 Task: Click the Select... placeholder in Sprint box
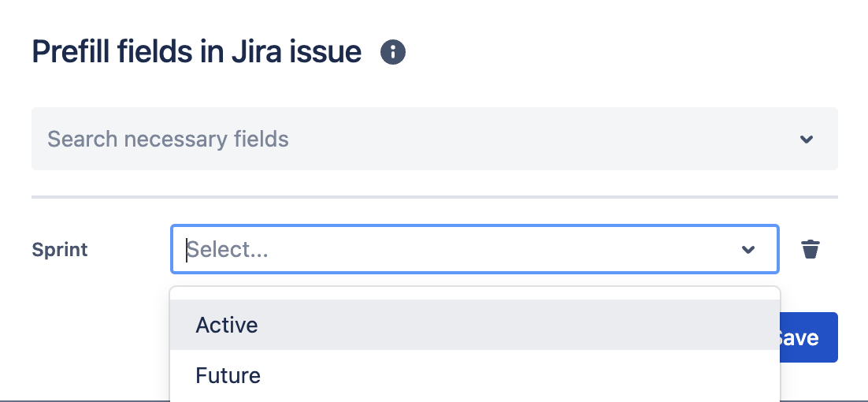pyautogui.click(x=230, y=250)
